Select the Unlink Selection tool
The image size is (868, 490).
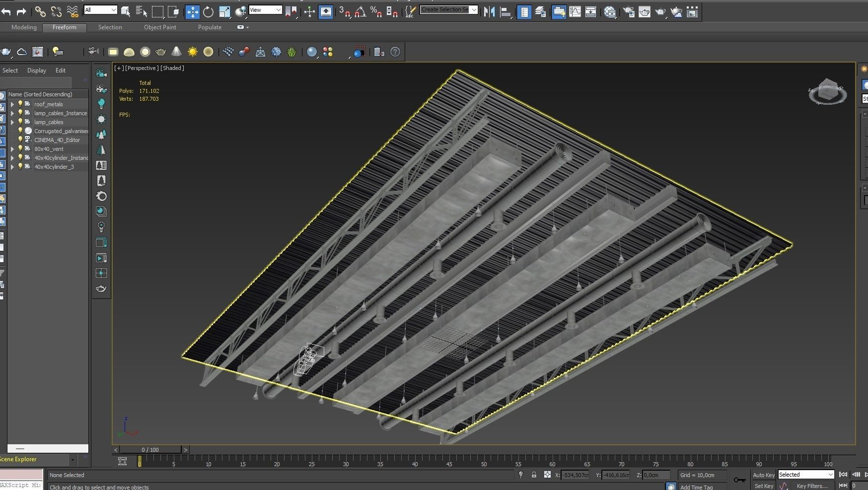[56, 11]
